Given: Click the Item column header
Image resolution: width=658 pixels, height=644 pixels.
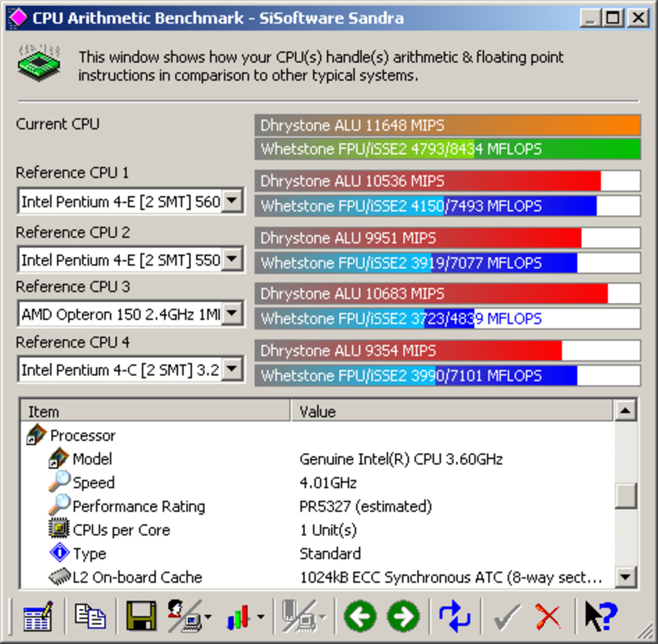Looking at the screenshot, I should click(x=155, y=411).
